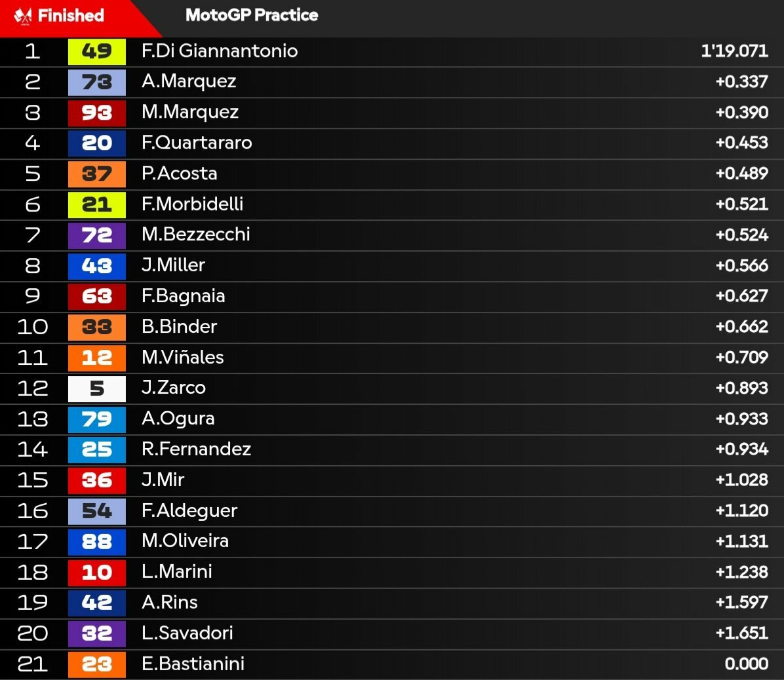Select rider M.Marquez in third place
Image resolution: width=784 pixels, height=680 pixels.
coord(190,113)
